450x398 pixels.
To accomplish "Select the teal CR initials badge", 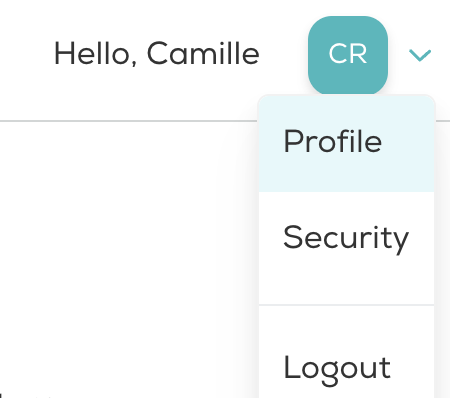I will click(348, 56).
